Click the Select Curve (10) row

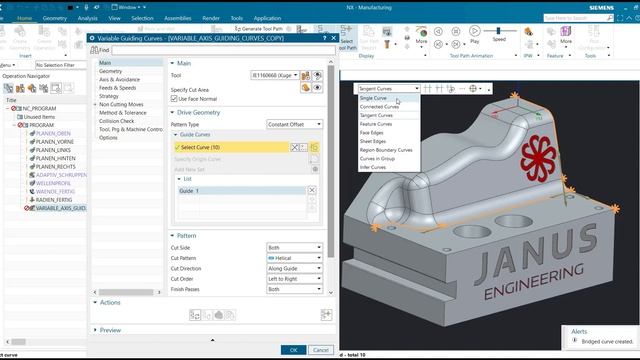click(231, 147)
